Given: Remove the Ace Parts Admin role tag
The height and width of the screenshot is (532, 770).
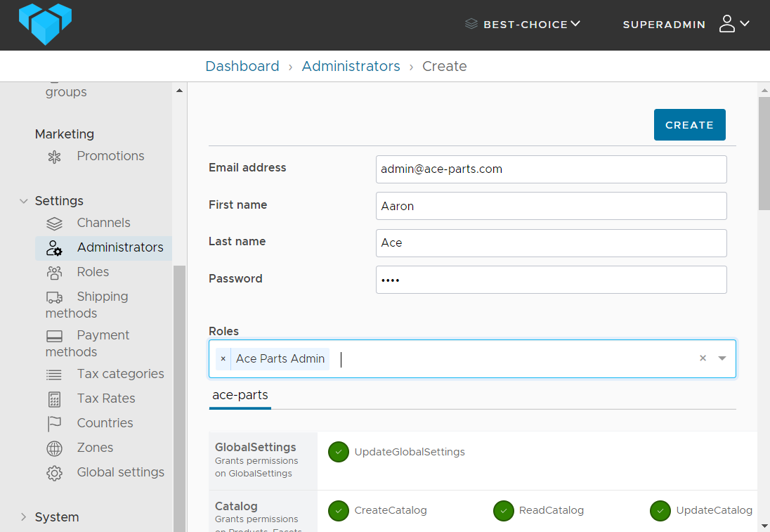Looking at the screenshot, I should click(x=223, y=359).
